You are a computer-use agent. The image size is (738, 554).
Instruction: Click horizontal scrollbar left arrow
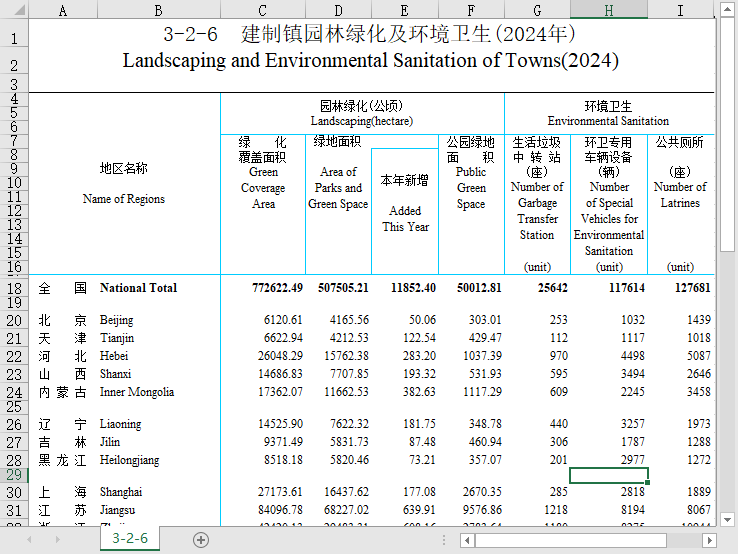(467, 540)
